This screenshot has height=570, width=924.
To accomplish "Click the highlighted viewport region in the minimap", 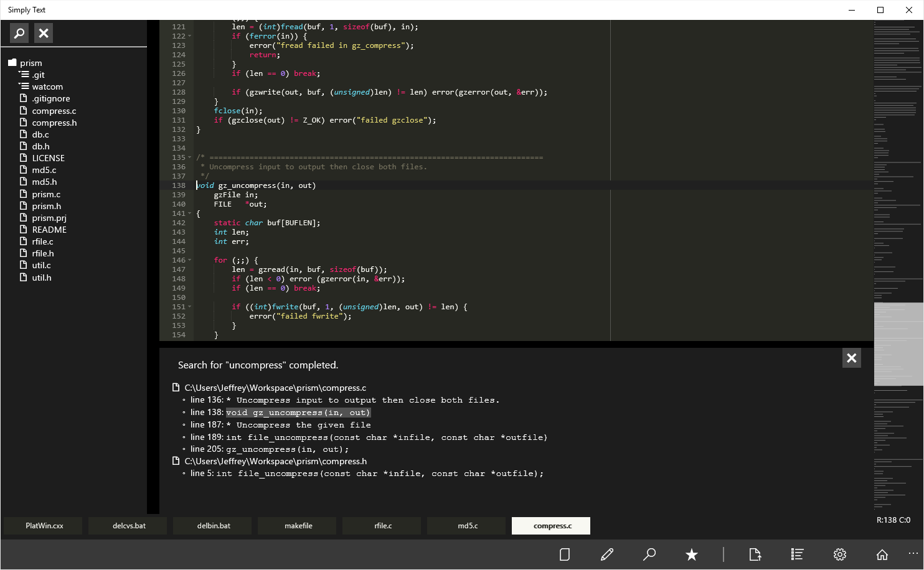I will [x=898, y=343].
